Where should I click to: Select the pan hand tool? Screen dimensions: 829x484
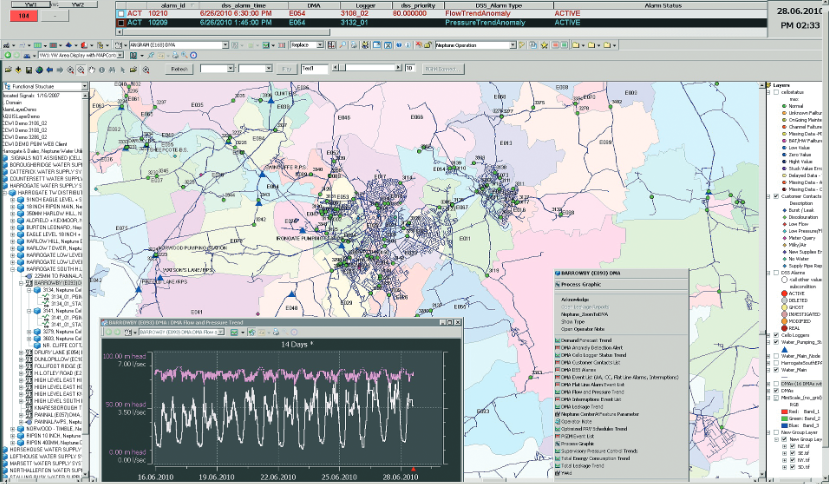pos(91,69)
